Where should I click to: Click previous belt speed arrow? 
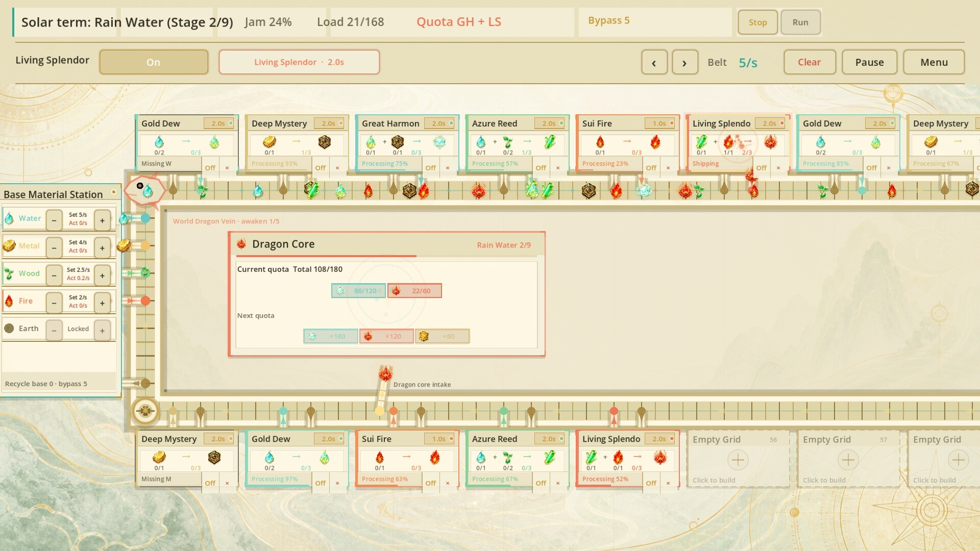[x=654, y=62]
